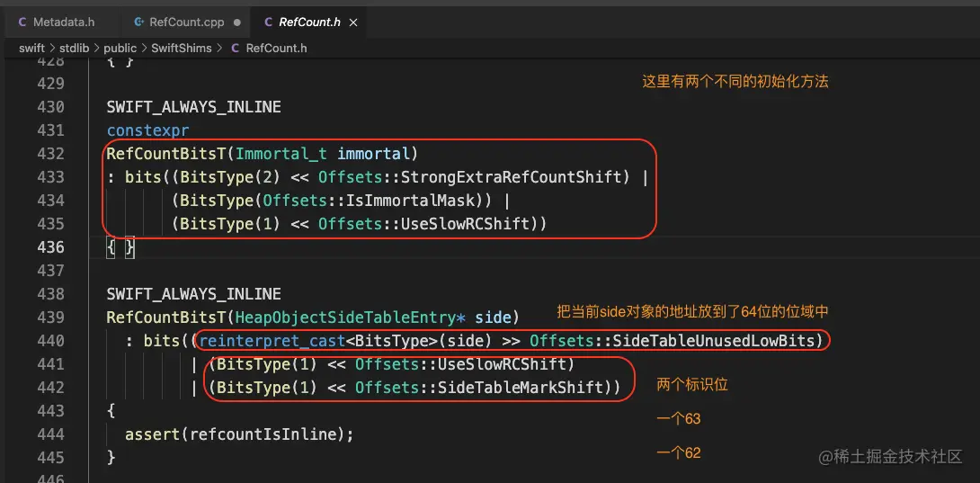Click SWIFT_ALWAYS_INLINE on line 438

tap(193, 294)
